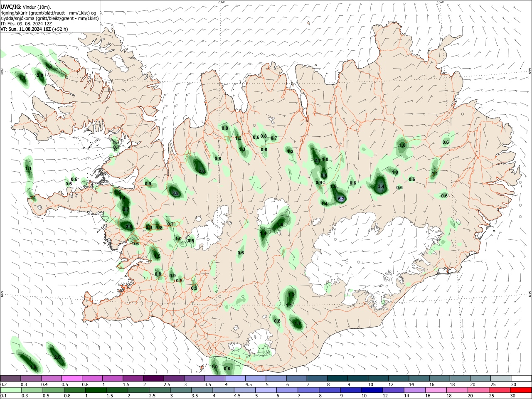Click the 20W longitude label
Screen dimensions: 532x399
click(x=221, y=2)
